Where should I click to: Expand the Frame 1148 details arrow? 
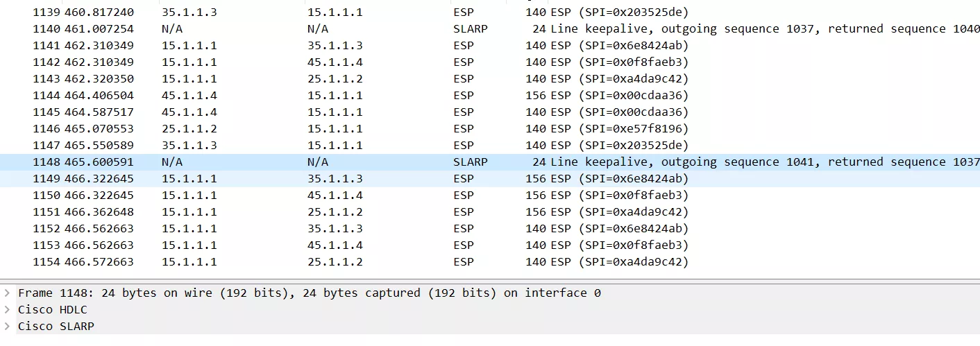(x=7, y=293)
